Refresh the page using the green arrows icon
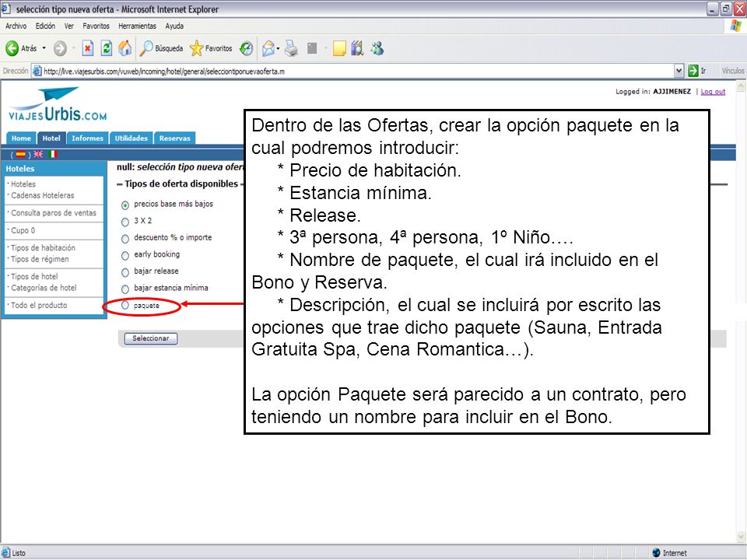Image resolution: width=747 pixels, height=560 pixels. (x=107, y=48)
